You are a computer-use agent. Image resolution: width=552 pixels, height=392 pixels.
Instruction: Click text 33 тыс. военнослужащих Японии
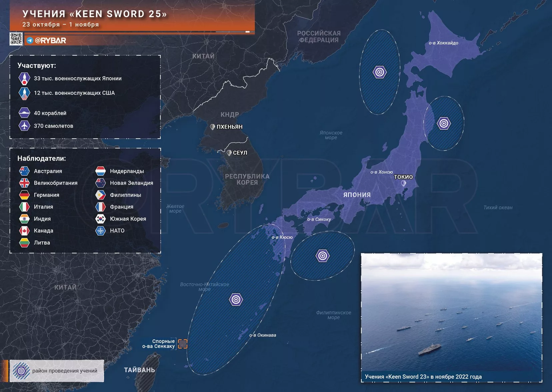coord(78,79)
